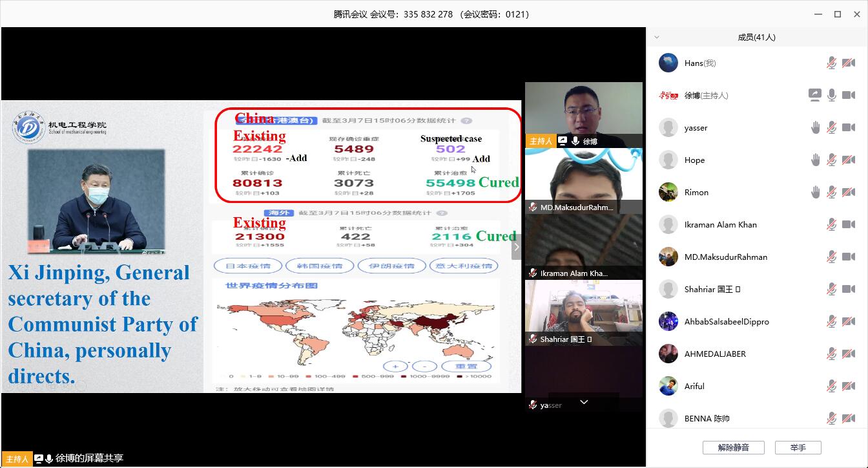Select the 意大利疫情 tab on the slide

click(x=462, y=266)
